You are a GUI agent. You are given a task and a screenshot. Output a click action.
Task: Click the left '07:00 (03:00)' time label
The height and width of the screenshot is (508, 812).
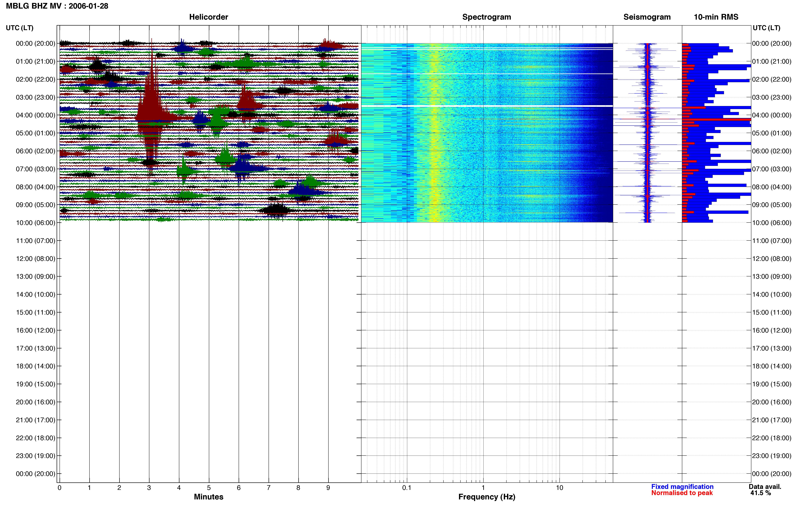pos(36,169)
